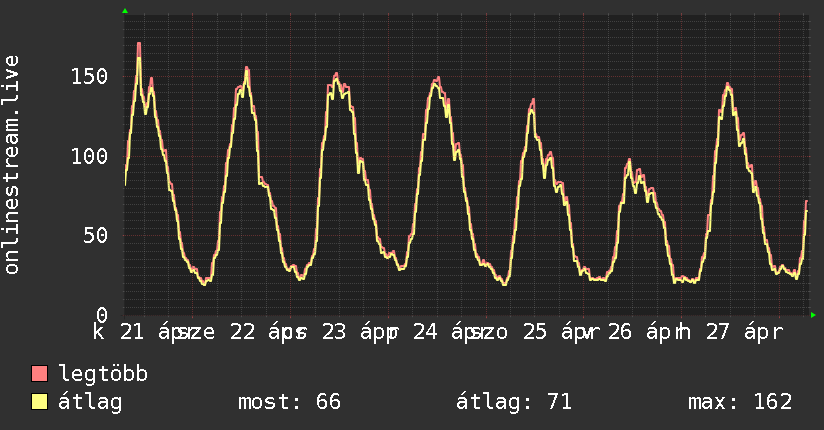Select the 22 ápr date label
Viewport: 824px width, 430px height.
click(250, 331)
